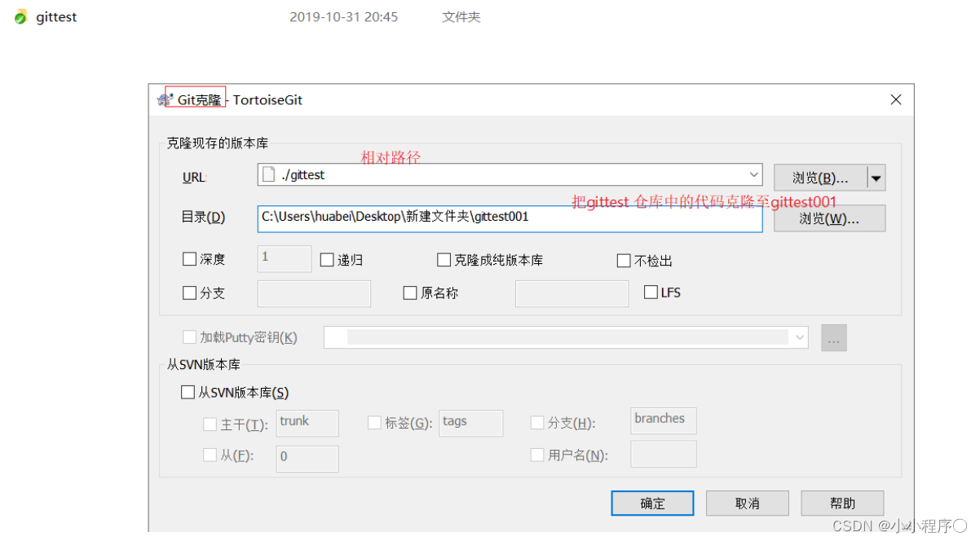Open help via 帮助 button
The height and width of the screenshot is (541, 980).
pos(842,504)
